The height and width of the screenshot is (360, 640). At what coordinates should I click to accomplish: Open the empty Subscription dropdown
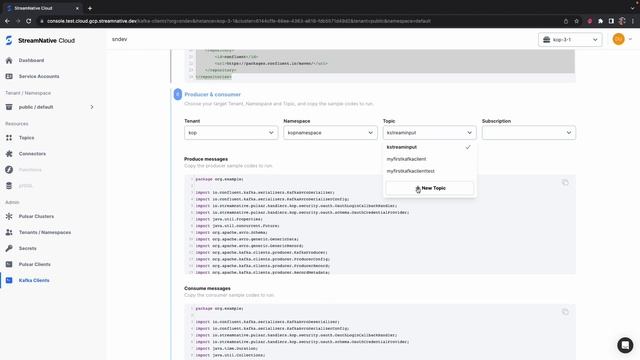pos(529,133)
